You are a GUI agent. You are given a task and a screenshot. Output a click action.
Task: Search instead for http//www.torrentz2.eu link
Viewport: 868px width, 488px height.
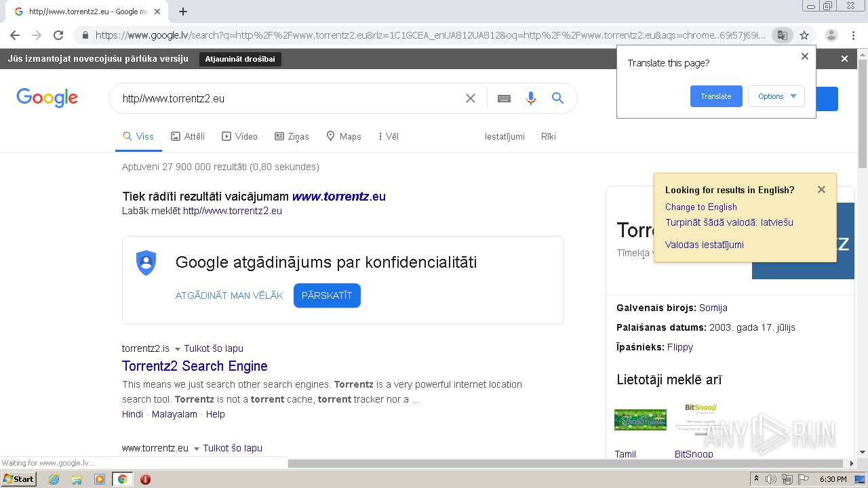pyautogui.click(x=233, y=211)
